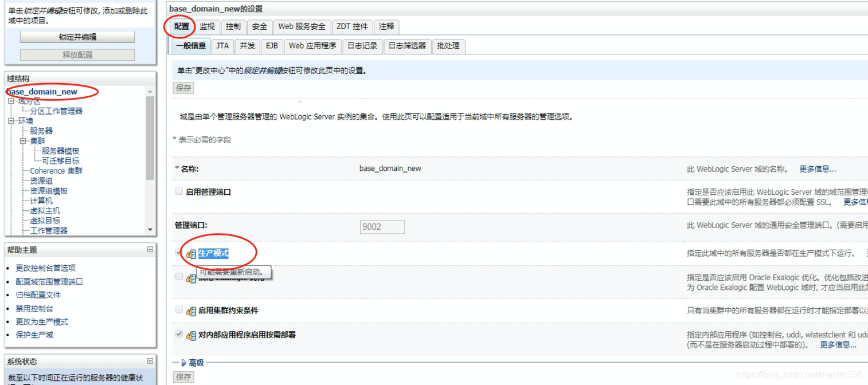Open 可迁移目标 in the domain tree
The height and width of the screenshot is (385, 868).
point(61,161)
